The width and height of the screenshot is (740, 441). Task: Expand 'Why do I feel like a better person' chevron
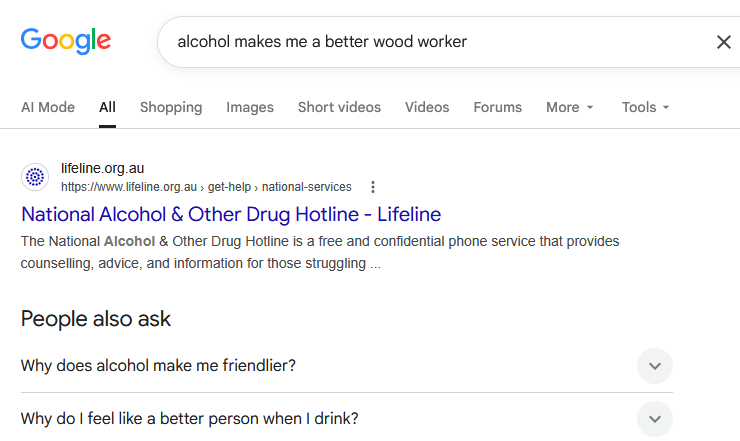coord(655,419)
